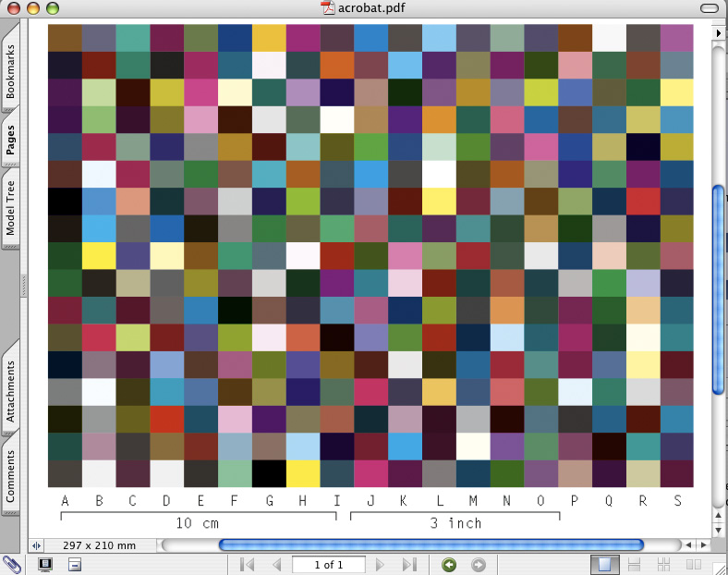
Task: Click column label 'N'
Action: [x=507, y=501]
